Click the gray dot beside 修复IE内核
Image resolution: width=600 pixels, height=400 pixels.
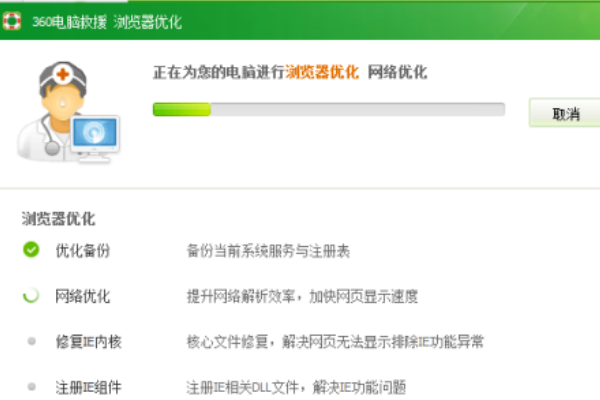click(32, 341)
